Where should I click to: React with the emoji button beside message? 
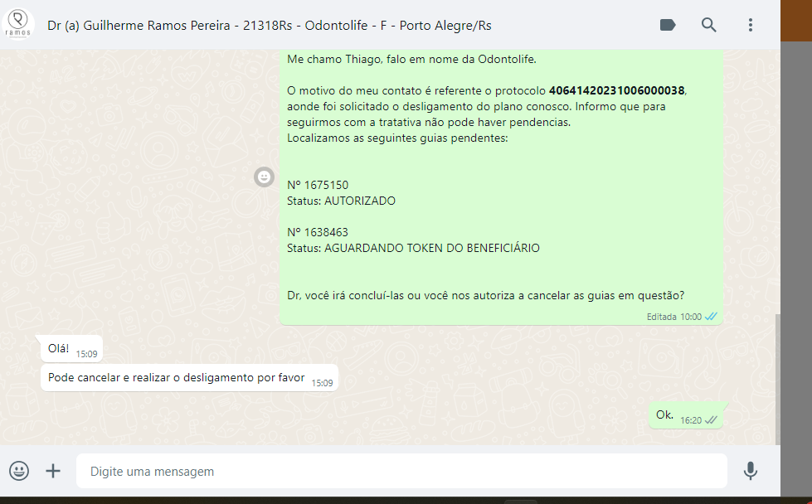click(x=264, y=177)
